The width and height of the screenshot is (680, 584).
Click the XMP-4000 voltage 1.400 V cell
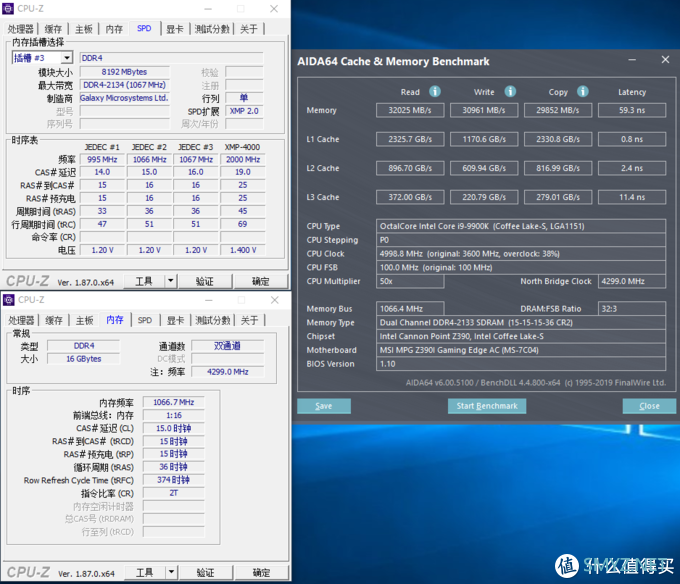[x=243, y=250]
